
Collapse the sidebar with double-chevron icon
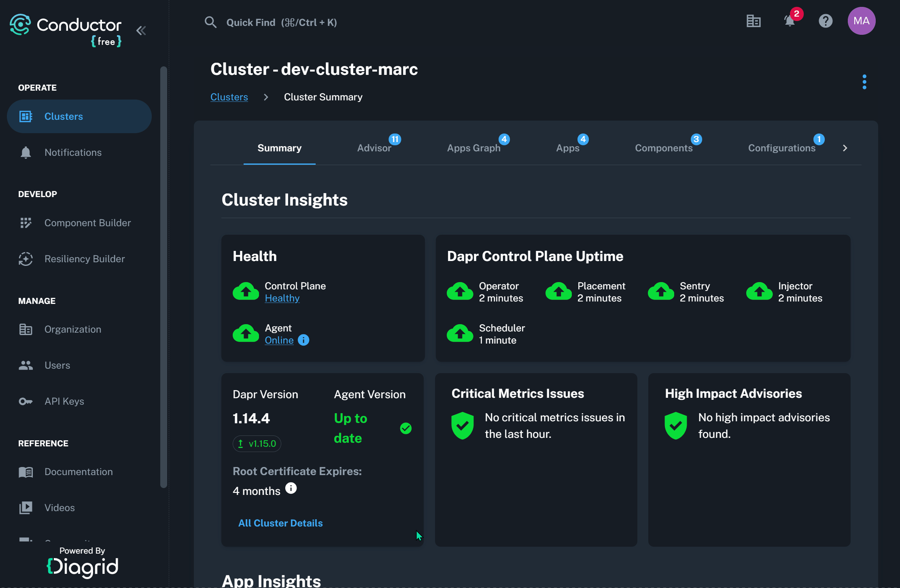pos(141,31)
